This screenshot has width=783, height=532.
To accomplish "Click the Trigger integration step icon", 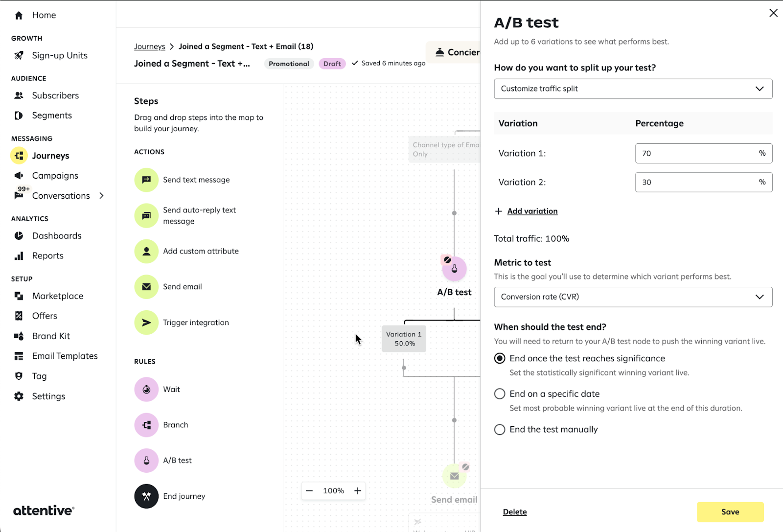I will tap(146, 323).
